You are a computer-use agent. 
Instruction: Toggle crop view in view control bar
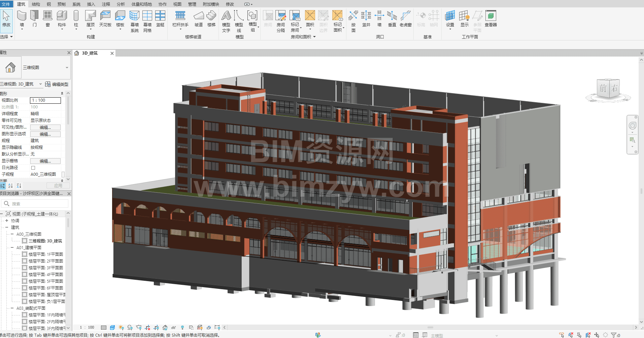(147, 327)
